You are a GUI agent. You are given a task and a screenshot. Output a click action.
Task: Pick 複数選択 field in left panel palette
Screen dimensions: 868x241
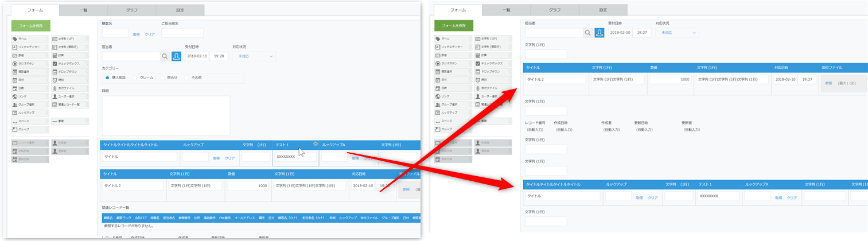(x=30, y=72)
